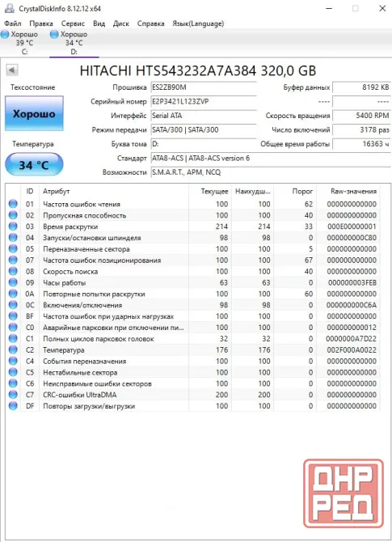Click status icon for Частота ошибок позиционирования

(13, 260)
